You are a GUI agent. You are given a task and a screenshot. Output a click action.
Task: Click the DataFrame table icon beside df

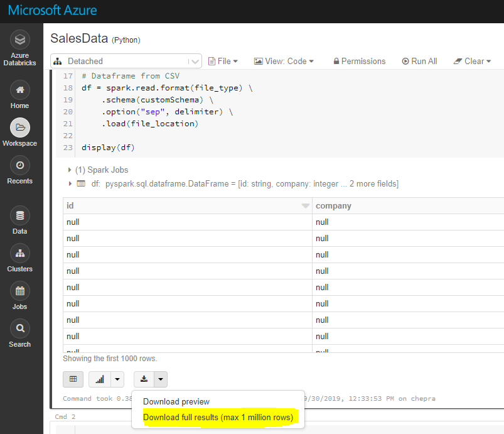click(81, 183)
